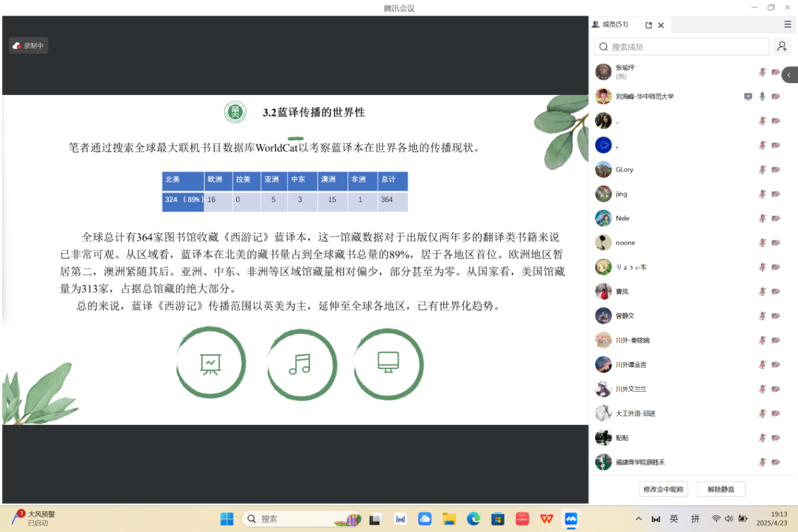Select the 成员(51) tab
798x532 pixels.
(x=610, y=25)
